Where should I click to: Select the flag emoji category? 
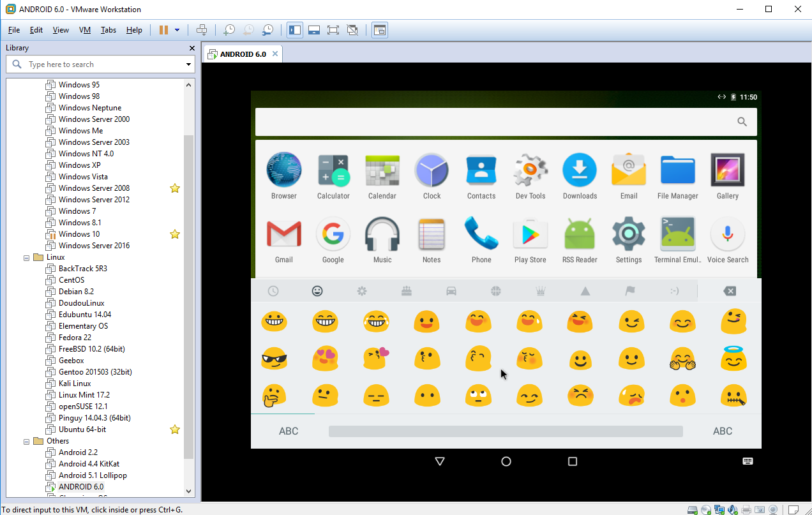pyautogui.click(x=630, y=291)
